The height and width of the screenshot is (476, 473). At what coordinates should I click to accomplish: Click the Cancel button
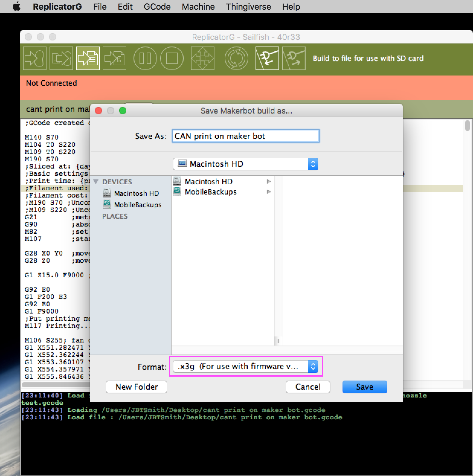point(308,387)
